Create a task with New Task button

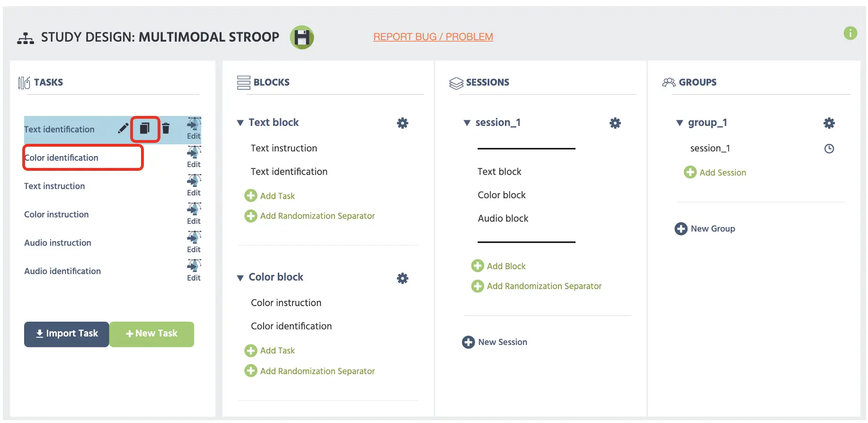(151, 334)
